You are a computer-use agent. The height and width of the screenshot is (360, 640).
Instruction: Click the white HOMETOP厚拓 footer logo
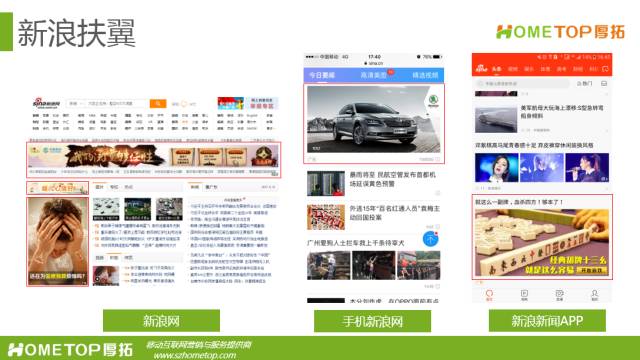pos(70,350)
